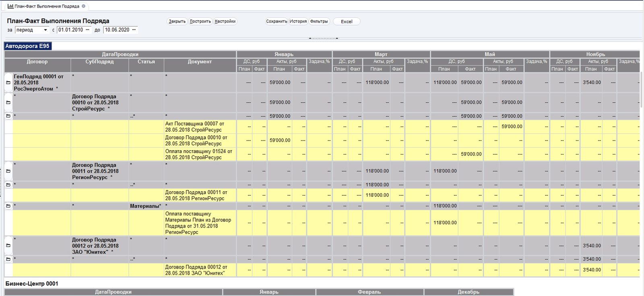
Task: Open the История button
Action: [x=298, y=21]
